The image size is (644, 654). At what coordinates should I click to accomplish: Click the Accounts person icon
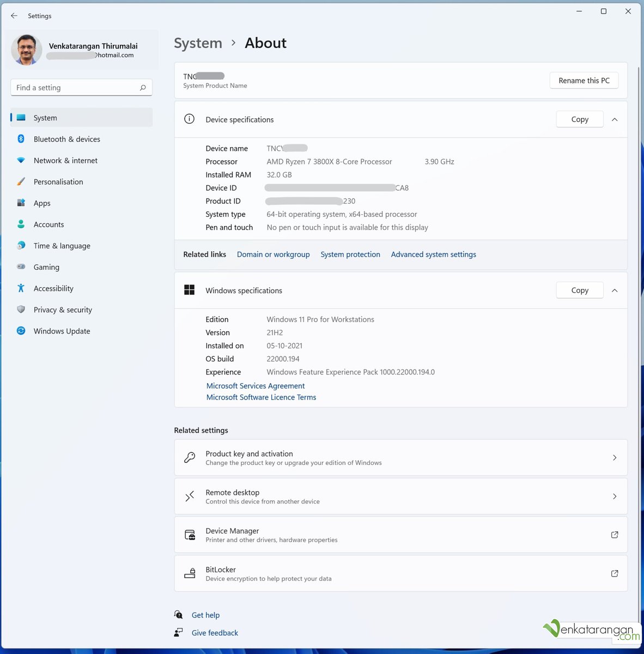[x=21, y=224]
